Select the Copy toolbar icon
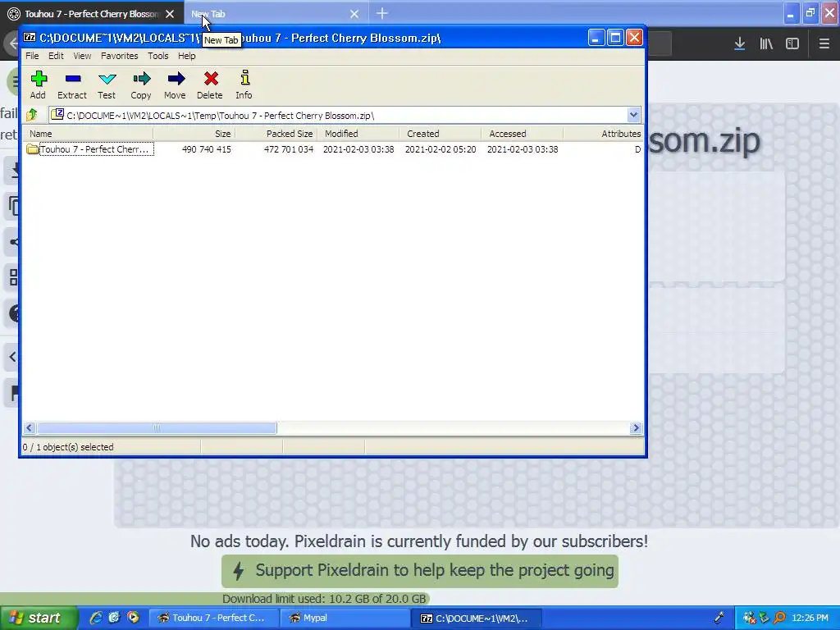Screen dimensions: 840x630 pyautogui.click(x=141, y=85)
